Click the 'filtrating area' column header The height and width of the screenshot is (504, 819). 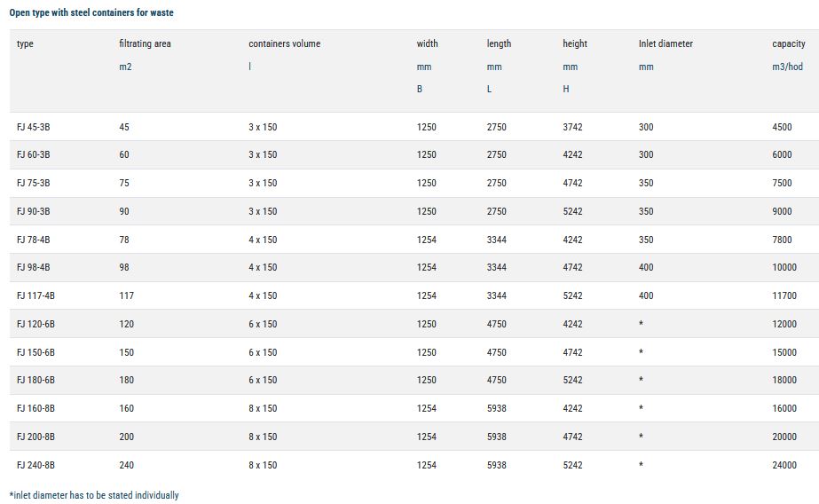click(145, 43)
